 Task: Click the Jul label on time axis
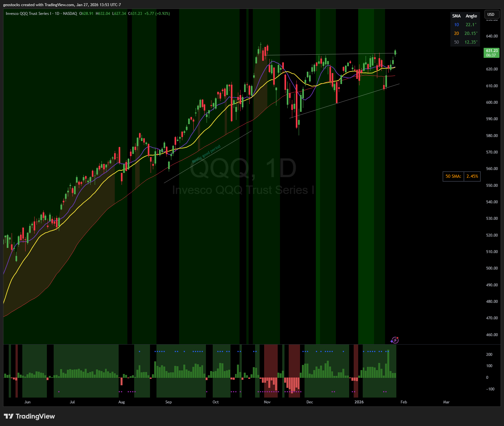click(72, 402)
